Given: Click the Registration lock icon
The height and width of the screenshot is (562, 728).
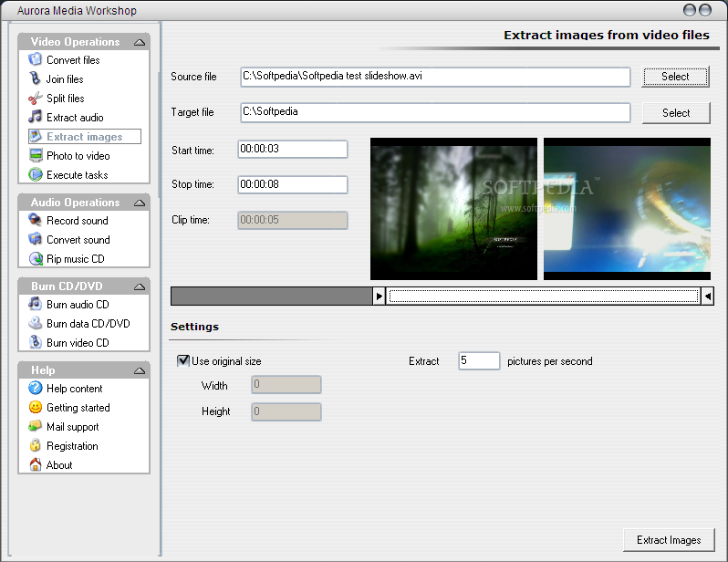Looking at the screenshot, I should [x=36, y=446].
